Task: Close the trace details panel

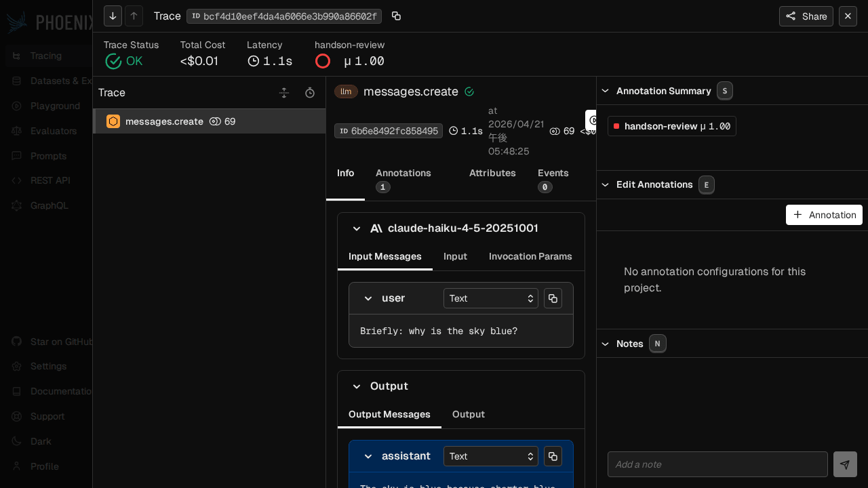Action: click(x=848, y=16)
